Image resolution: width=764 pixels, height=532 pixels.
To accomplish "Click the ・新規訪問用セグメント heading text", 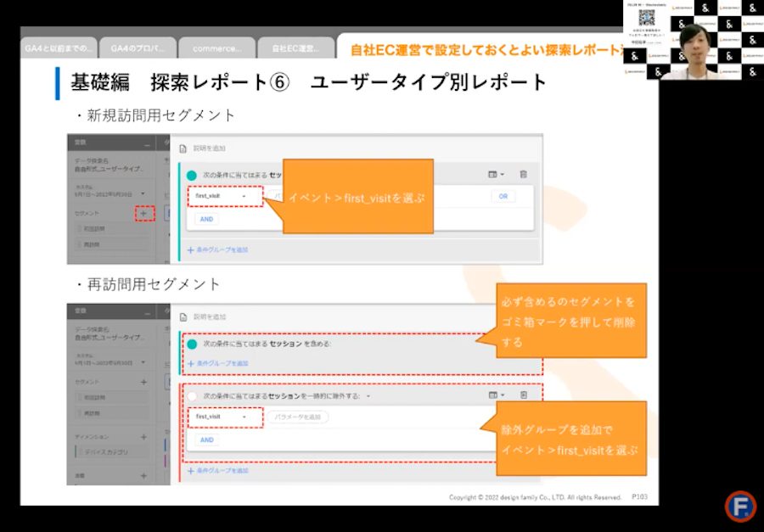I will [155, 116].
